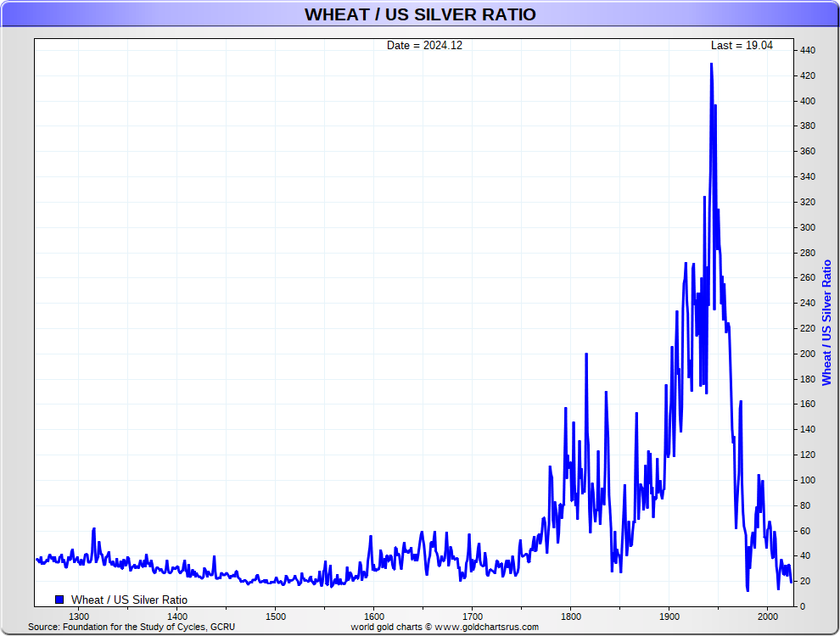Select the legend label 'Wheat / US Silver Ratio'
This screenshot has width=840, height=636.
click(129, 600)
